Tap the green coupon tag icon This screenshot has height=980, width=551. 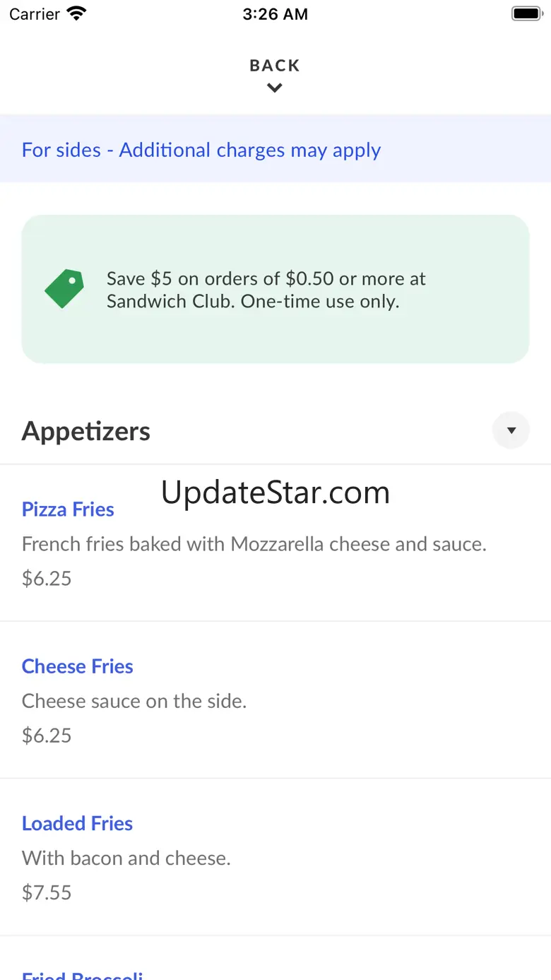tap(64, 288)
